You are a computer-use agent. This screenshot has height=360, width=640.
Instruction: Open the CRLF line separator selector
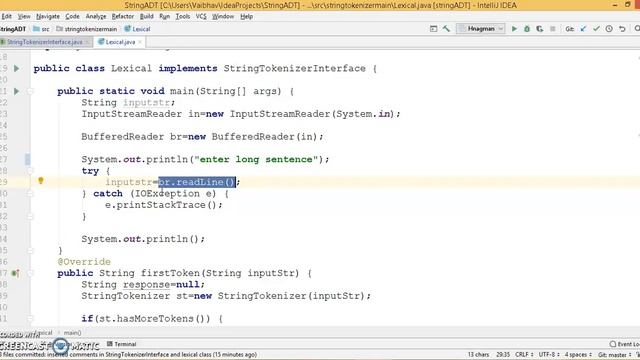click(x=524, y=355)
